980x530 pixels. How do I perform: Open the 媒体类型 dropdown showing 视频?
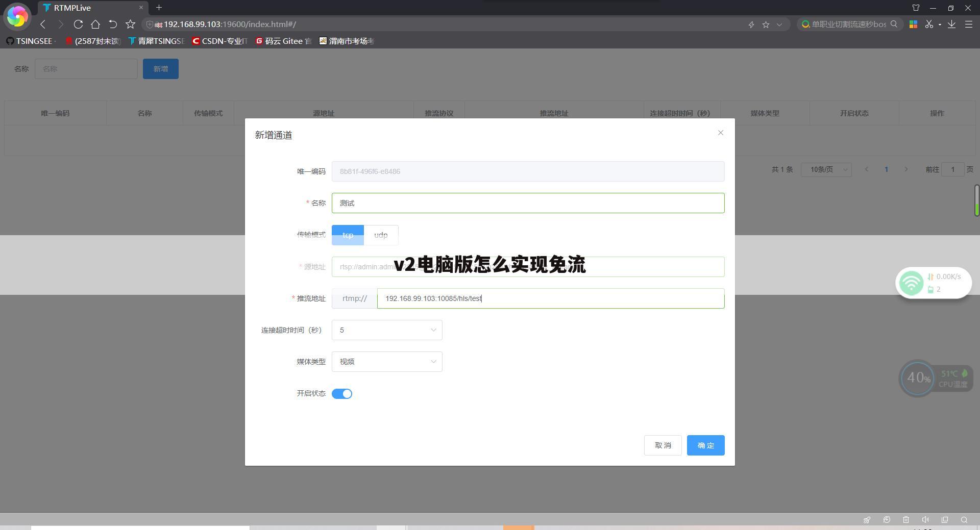tap(386, 362)
